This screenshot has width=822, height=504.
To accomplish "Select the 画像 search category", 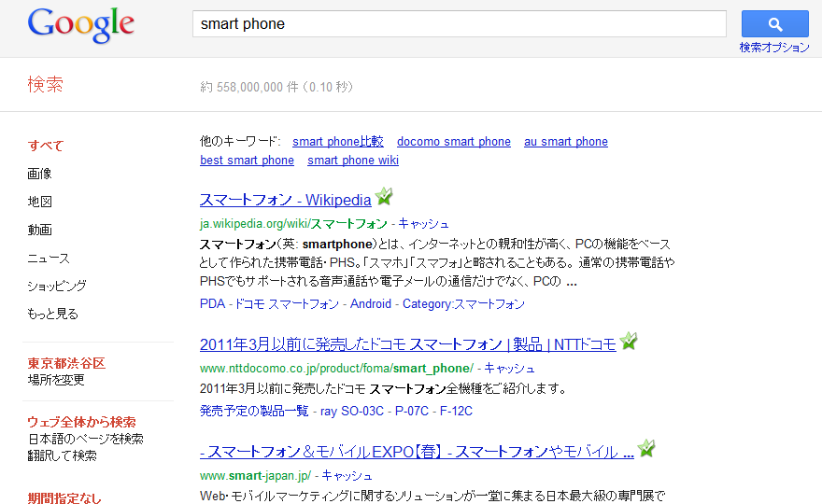I will 40,174.
